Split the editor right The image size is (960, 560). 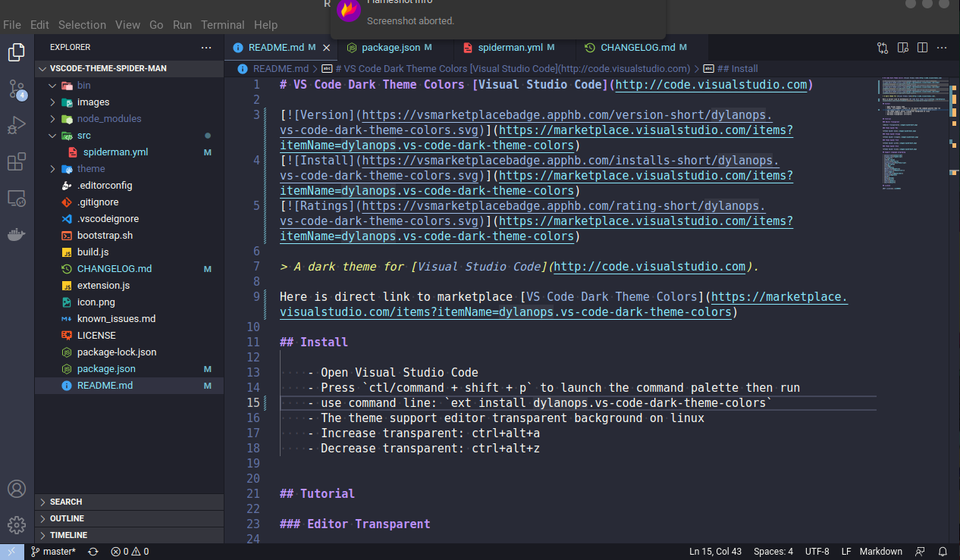[922, 48]
